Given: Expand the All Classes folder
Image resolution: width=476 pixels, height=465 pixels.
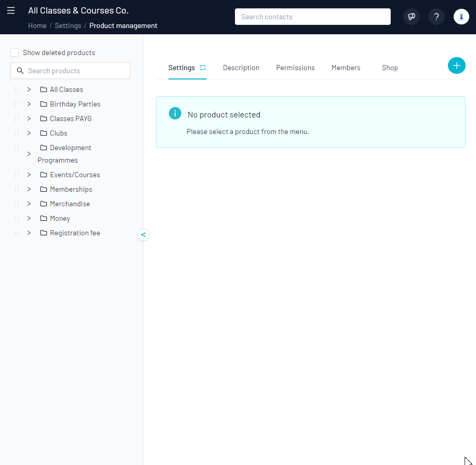Looking at the screenshot, I should point(29,89).
